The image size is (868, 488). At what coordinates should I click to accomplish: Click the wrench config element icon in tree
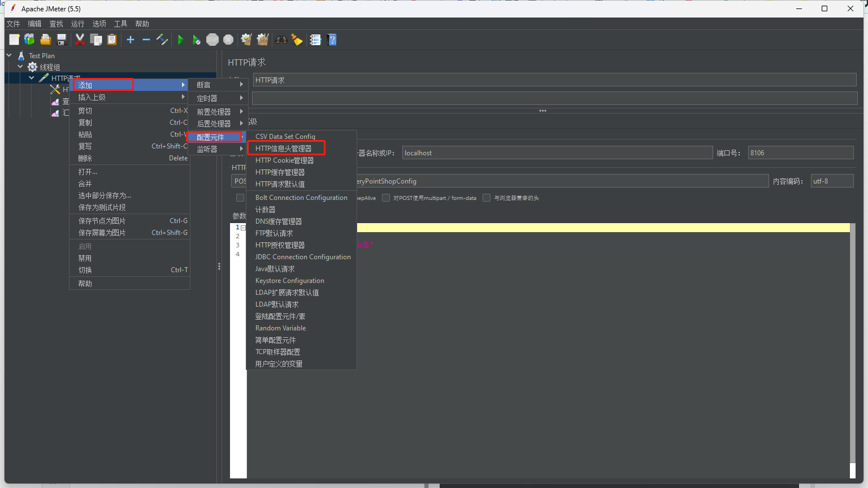click(55, 89)
